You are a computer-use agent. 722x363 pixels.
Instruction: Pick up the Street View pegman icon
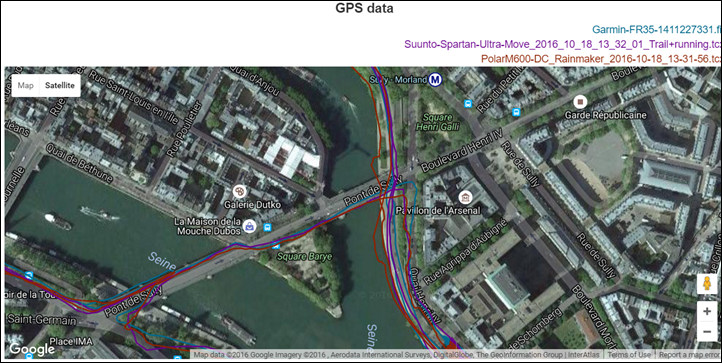(x=707, y=284)
